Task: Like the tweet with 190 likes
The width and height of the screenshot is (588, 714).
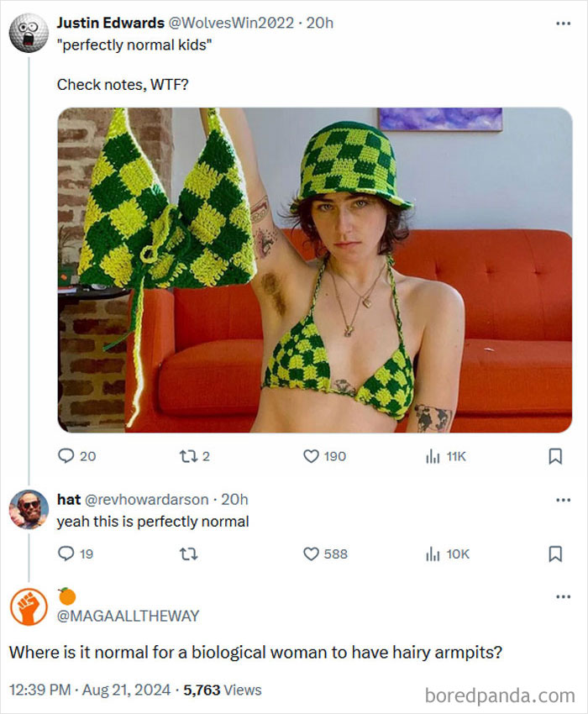Action: (x=311, y=456)
